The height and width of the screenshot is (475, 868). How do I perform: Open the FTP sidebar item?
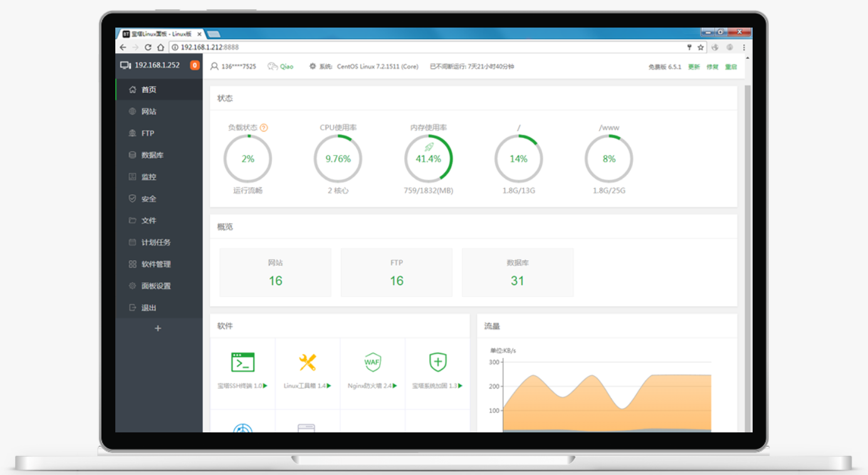pyautogui.click(x=159, y=133)
